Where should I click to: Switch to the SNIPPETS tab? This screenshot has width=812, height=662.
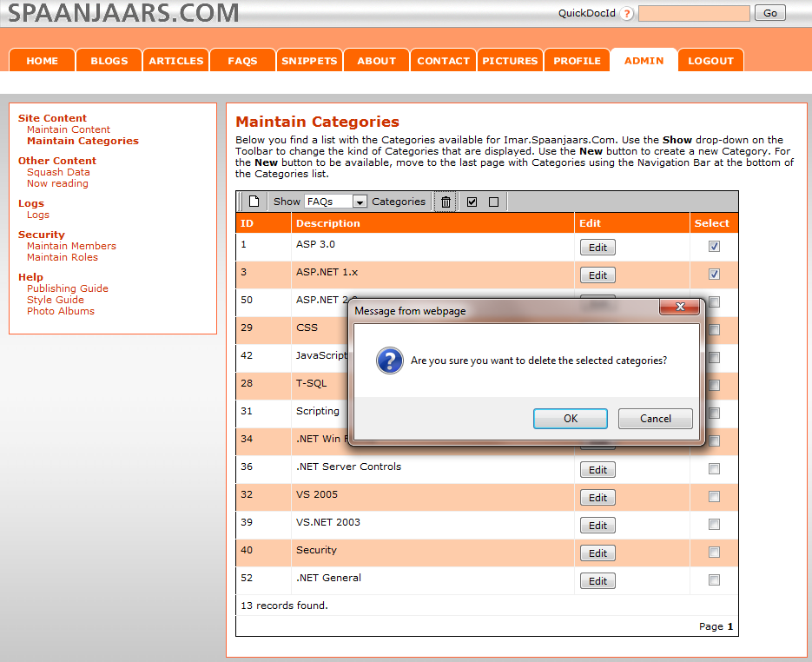coord(309,61)
